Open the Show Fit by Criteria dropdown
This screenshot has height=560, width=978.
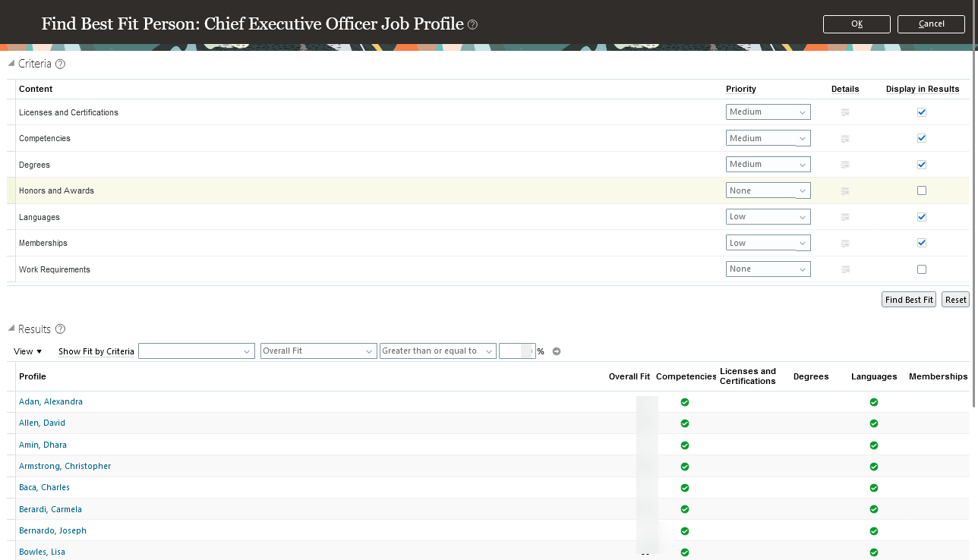point(197,351)
